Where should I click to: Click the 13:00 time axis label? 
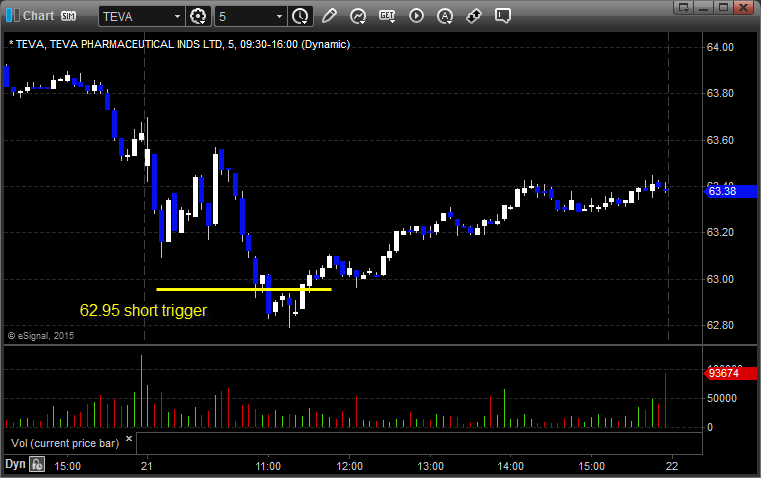430,466
